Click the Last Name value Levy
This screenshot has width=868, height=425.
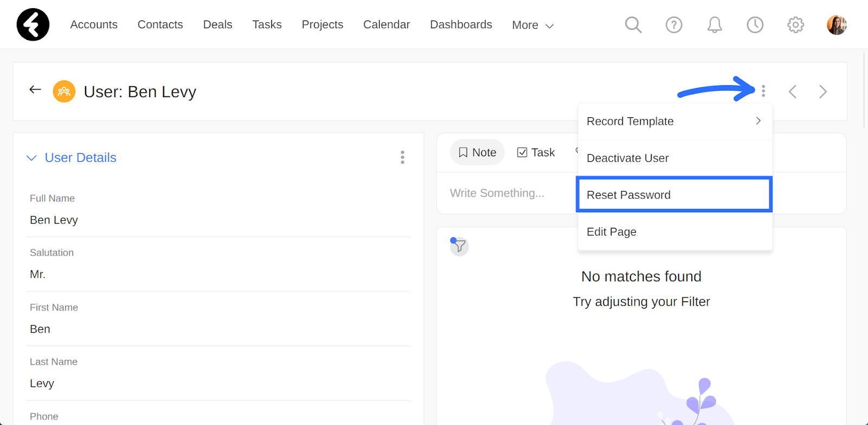(x=42, y=383)
